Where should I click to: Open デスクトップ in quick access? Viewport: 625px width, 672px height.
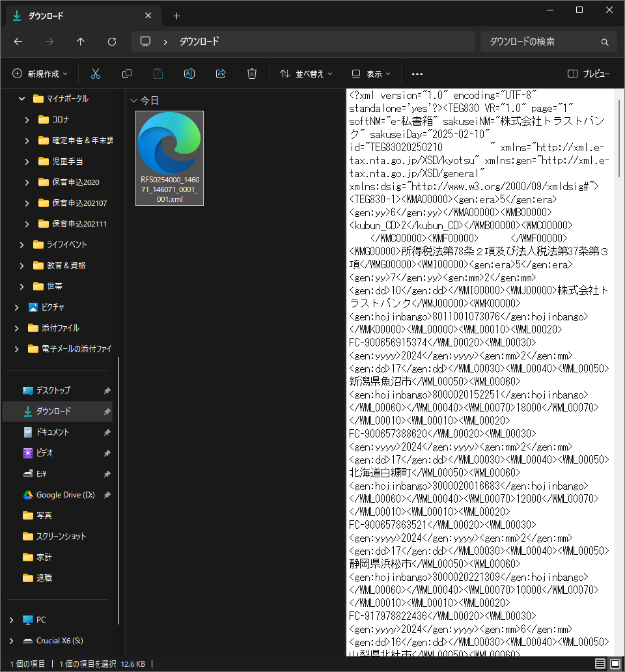53,391
